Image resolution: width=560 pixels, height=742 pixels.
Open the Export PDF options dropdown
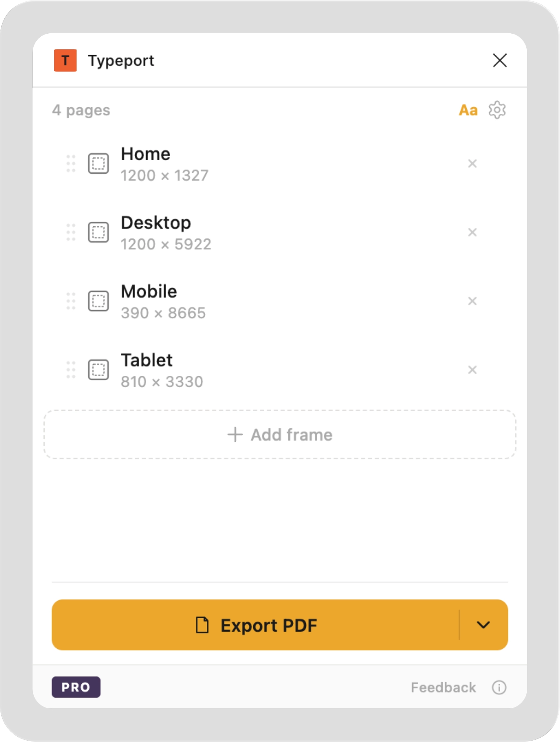(x=483, y=625)
